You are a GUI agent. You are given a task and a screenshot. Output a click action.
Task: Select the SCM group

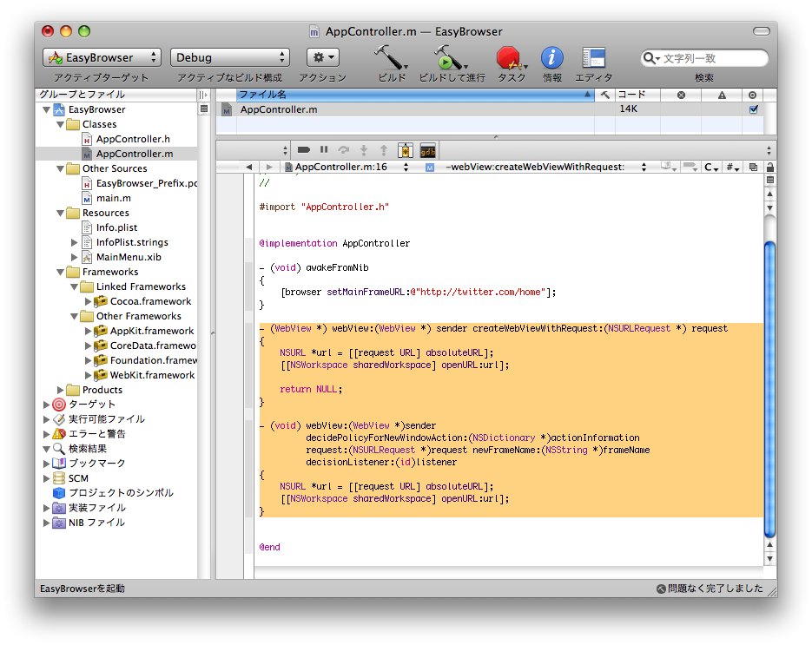tap(78, 478)
